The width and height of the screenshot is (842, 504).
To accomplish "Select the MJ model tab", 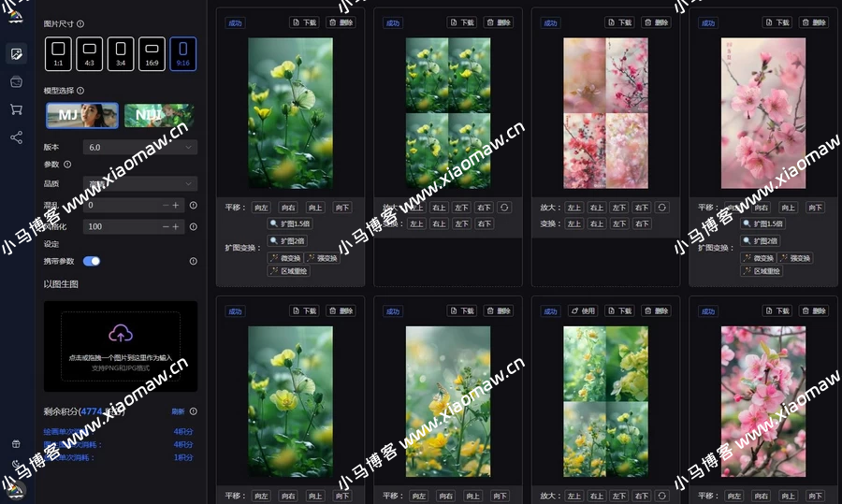I will (82, 115).
